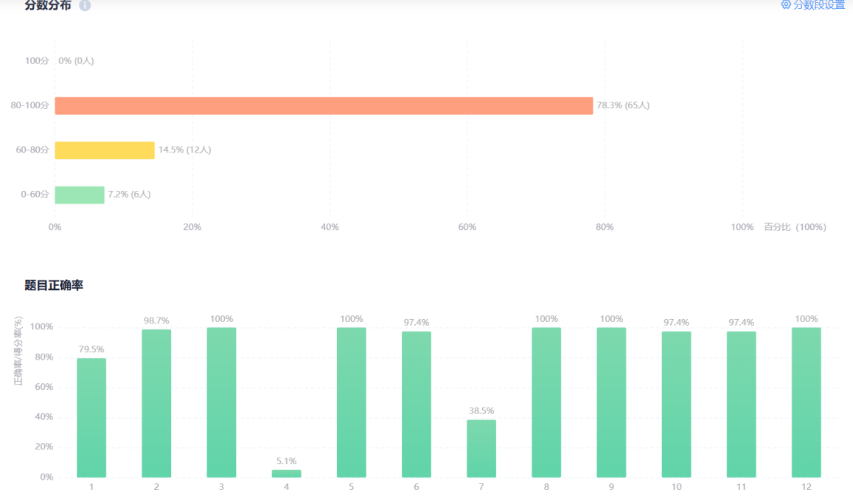This screenshot has width=853, height=504.
Task: Click the short question 4 bar at 5.1%
Action: (x=286, y=473)
